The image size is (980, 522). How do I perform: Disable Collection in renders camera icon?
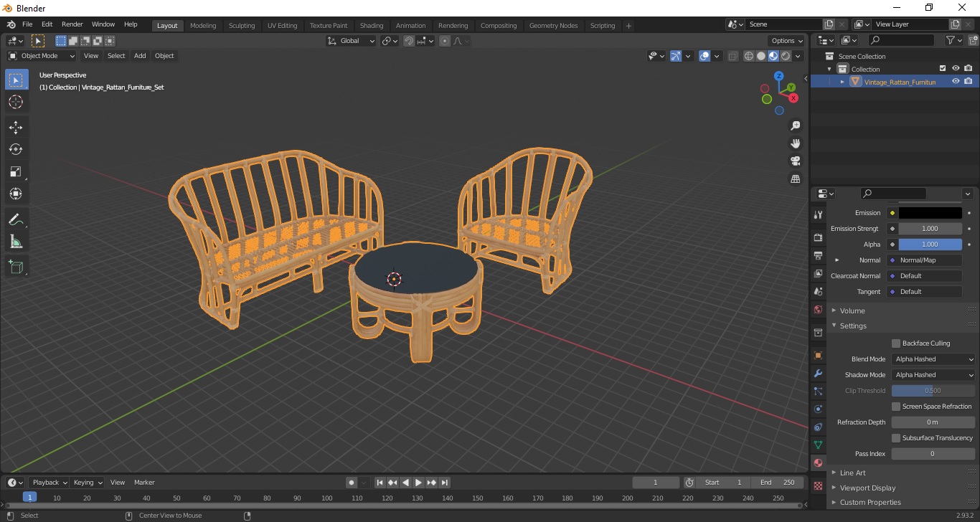969,69
